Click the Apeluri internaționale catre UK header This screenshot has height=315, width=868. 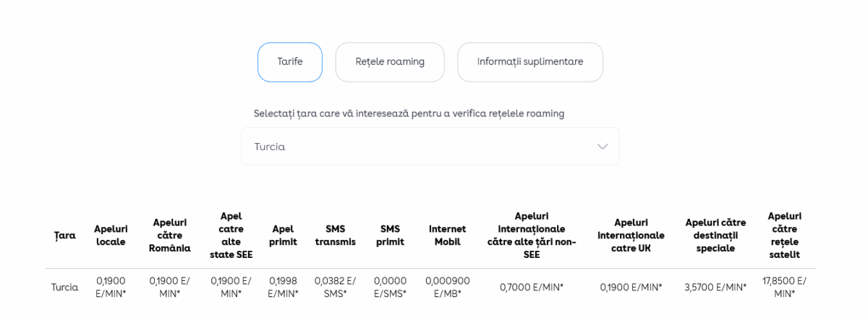[x=631, y=236]
